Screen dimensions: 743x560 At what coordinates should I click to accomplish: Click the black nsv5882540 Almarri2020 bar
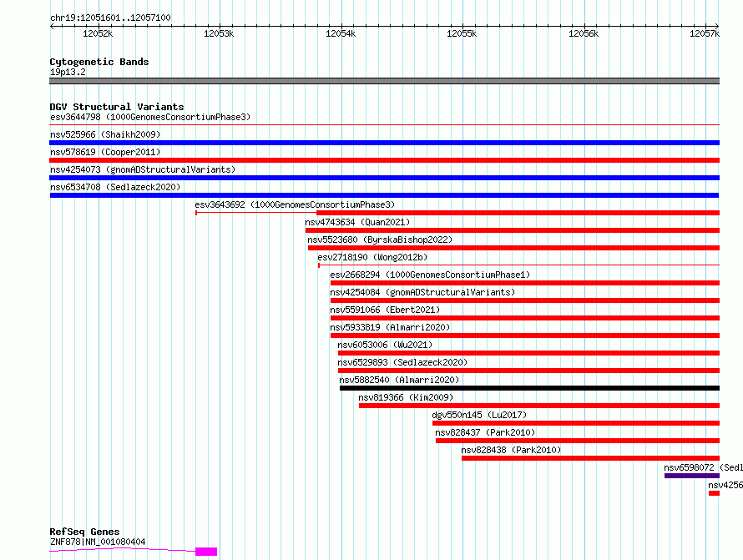(x=530, y=388)
